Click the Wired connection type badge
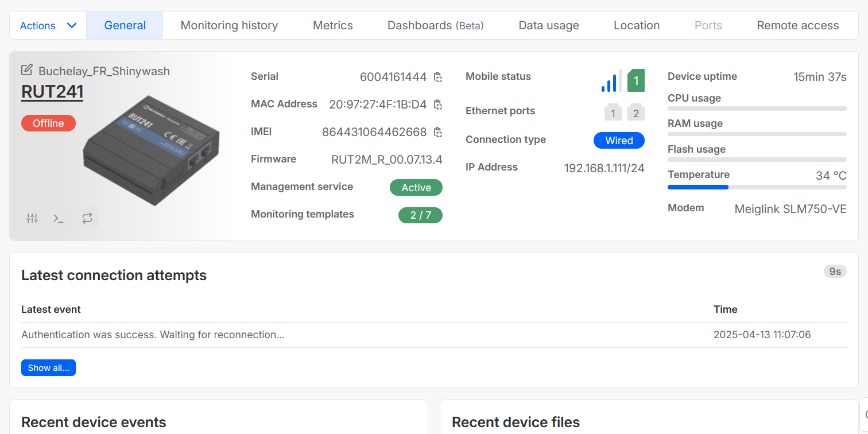 tap(619, 141)
